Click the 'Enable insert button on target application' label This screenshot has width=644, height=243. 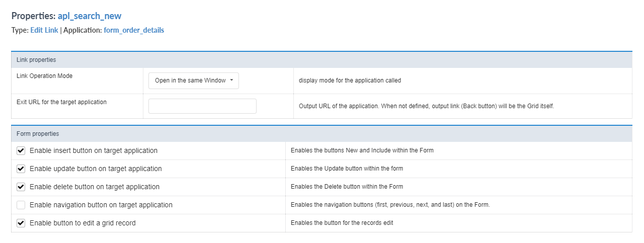click(x=94, y=150)
